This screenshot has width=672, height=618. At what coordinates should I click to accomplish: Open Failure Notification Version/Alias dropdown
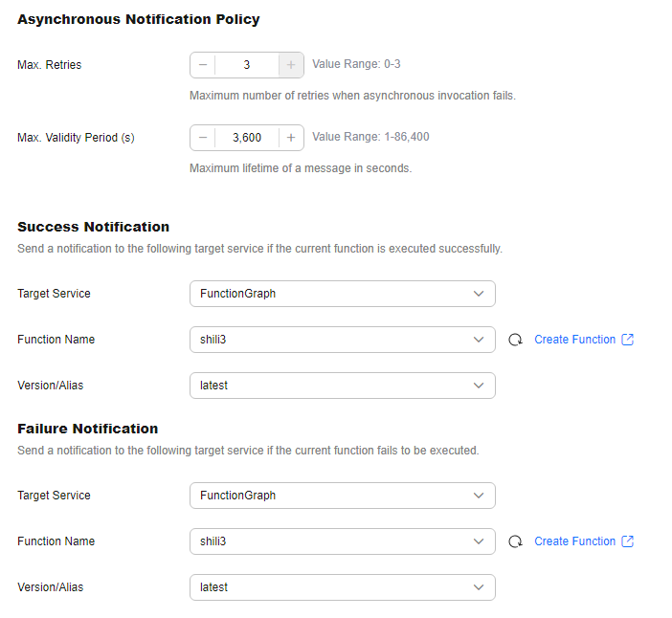[343, 587]
